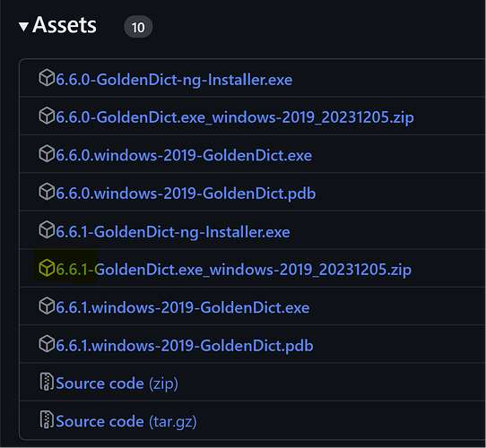Download 6.6.1-GoldenDict-ng-Installer.exe
Image resolution: width=486 pixels, height=448 pixels.
pyautogui.click(x=173, y=232)
